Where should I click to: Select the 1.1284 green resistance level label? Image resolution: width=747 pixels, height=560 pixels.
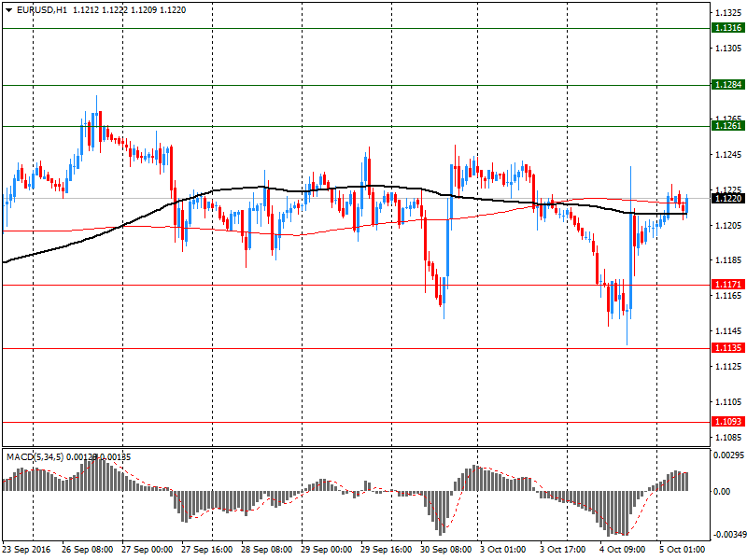coord(728,84)
